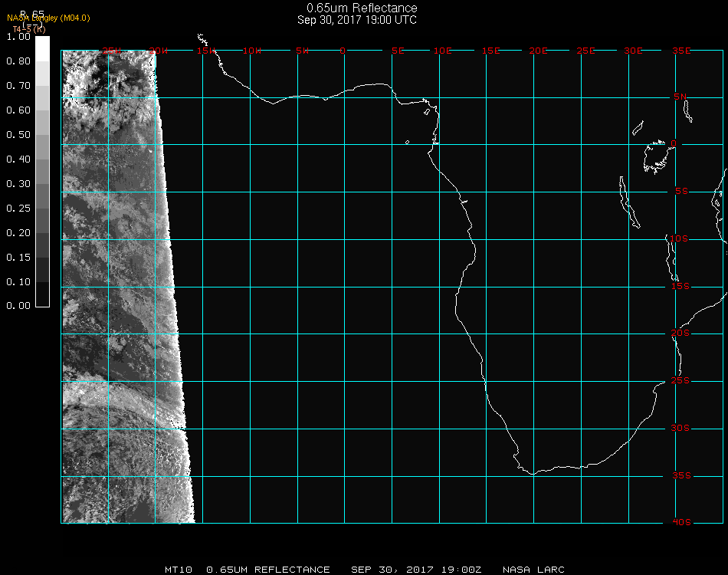Screen dimensions: 728x575
Task: Select the 40S latitude label
Action: tap(680, 522)
